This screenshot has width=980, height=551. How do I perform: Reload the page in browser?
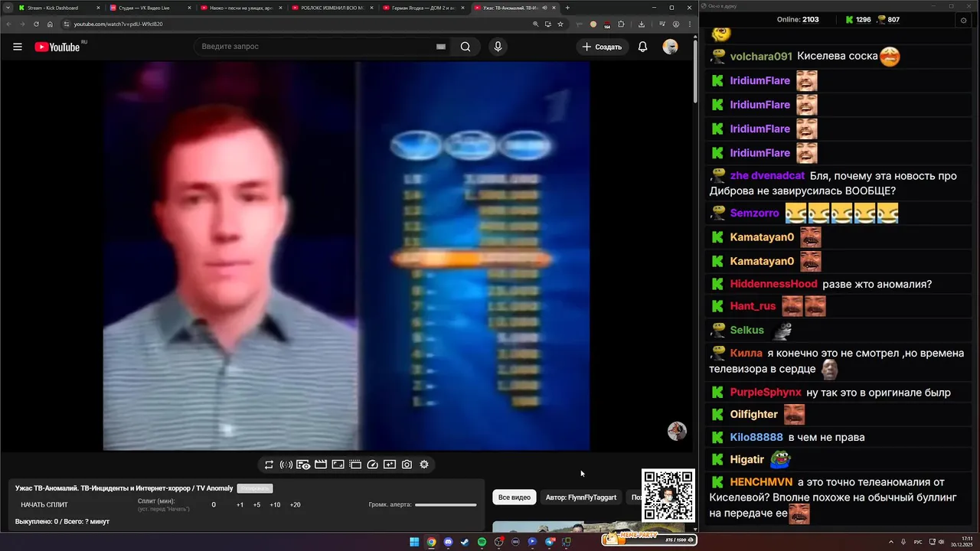click(36, 24)
